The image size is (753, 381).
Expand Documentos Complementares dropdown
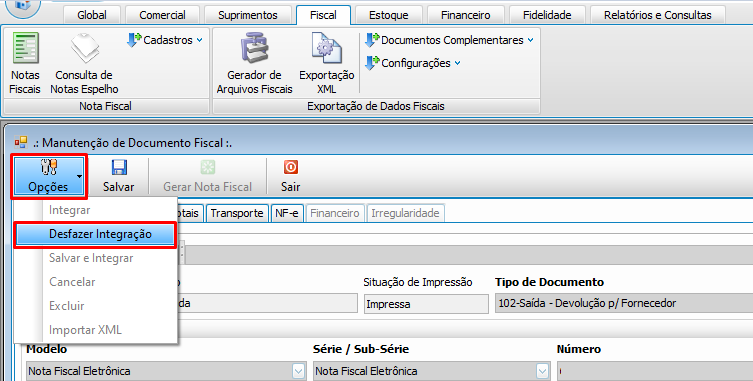coord(449,40)
